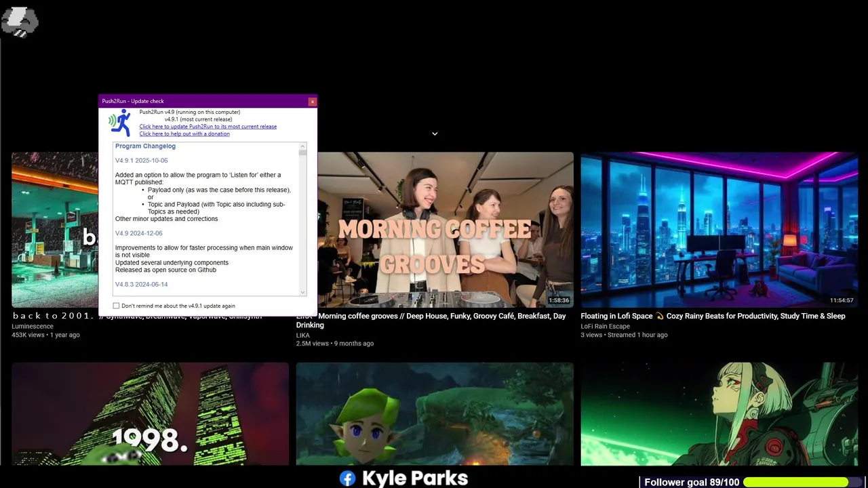Open the Floating in Lofi Space thumbnail
The height and width of the screenshot is (488, 868).
click(x=719, y=230)
